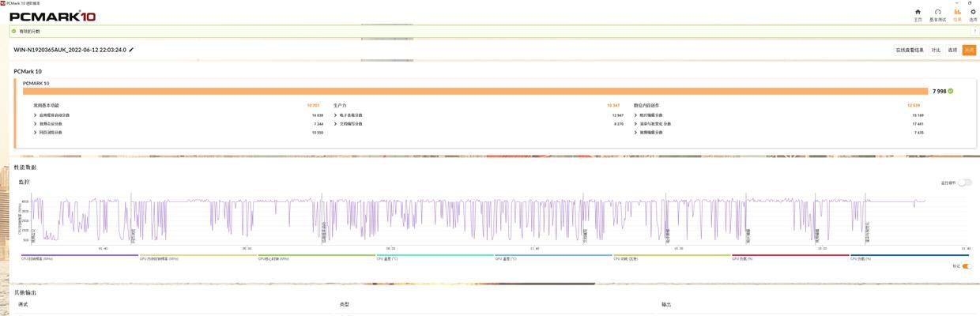
Task: Click the View online results (在线查看结果) button
Action: [x=910, y=50]
